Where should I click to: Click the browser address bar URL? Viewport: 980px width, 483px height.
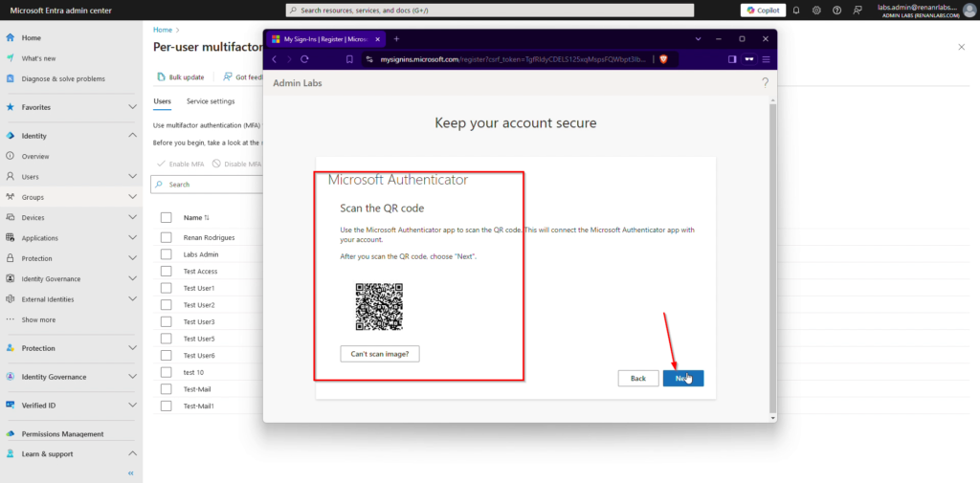coord(511,59)
